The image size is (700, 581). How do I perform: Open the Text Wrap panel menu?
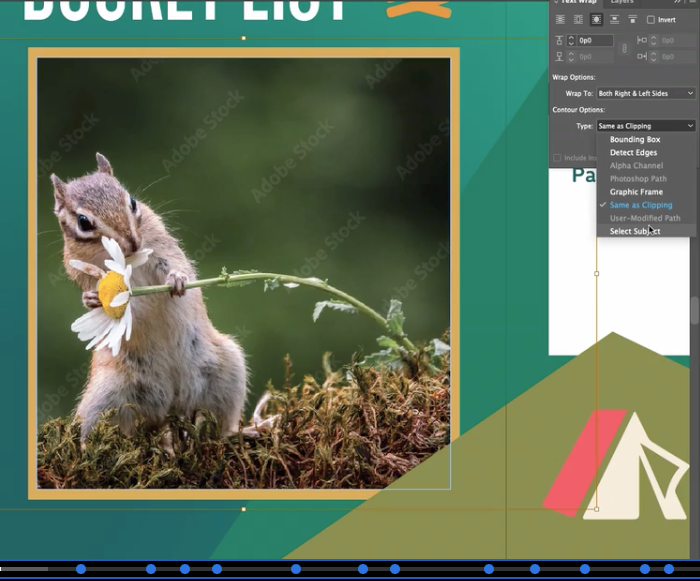692,2
